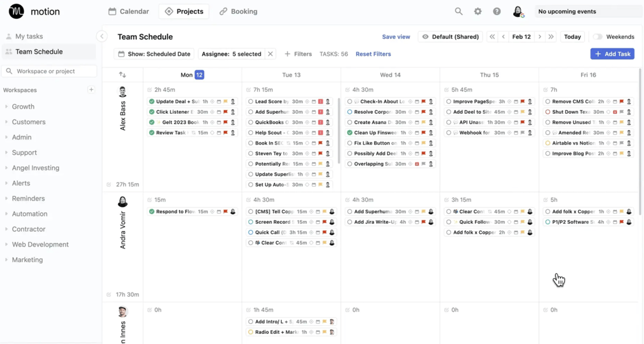Toggle the Weekends switch
Viewport: 644px width, 344px height.
click(x=597, y=36)
